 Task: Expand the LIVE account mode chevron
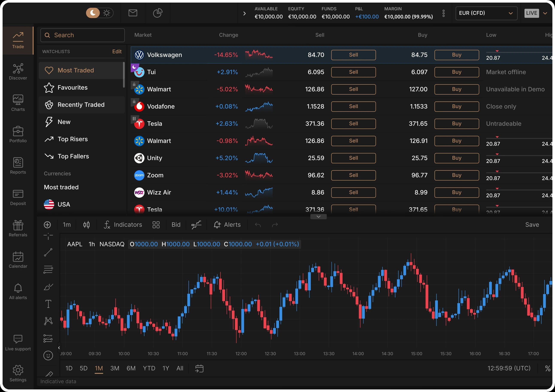coord(545,13)
